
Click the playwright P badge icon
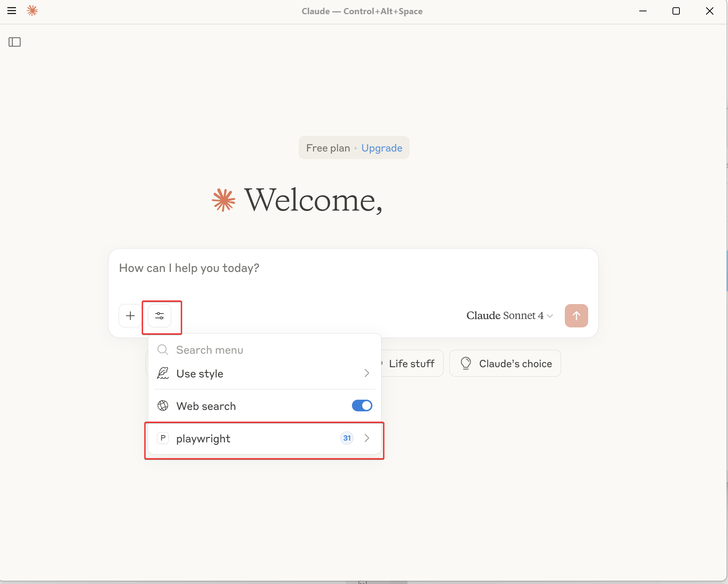point(163,438)
